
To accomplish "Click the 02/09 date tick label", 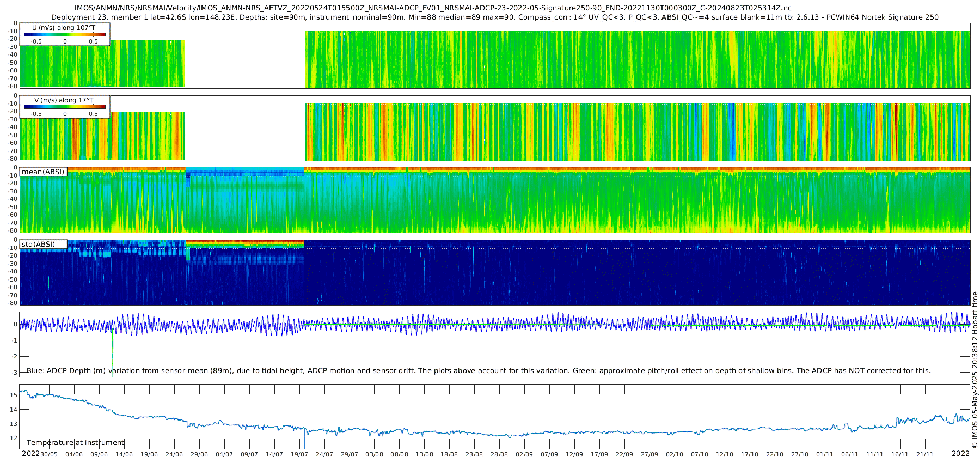I will [x=524, y=454].
